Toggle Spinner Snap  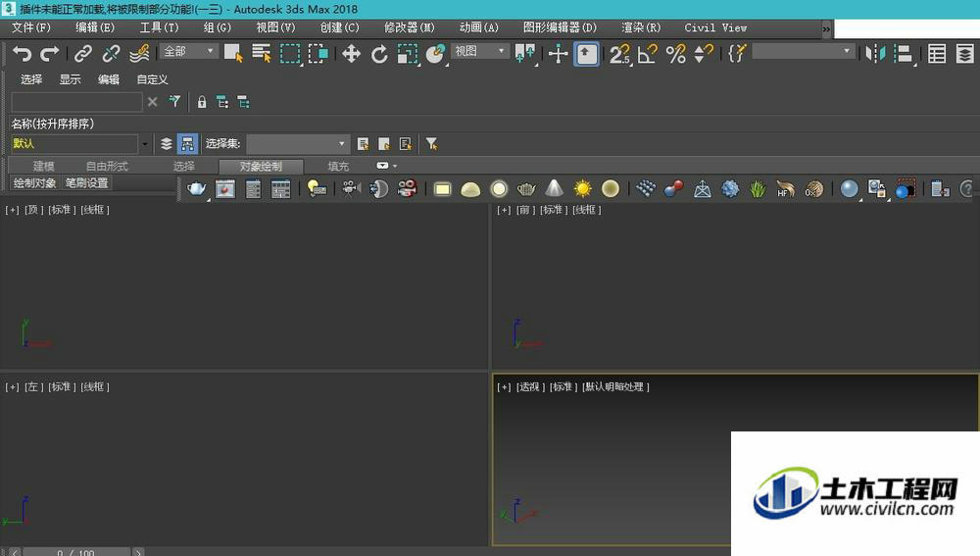704,54
